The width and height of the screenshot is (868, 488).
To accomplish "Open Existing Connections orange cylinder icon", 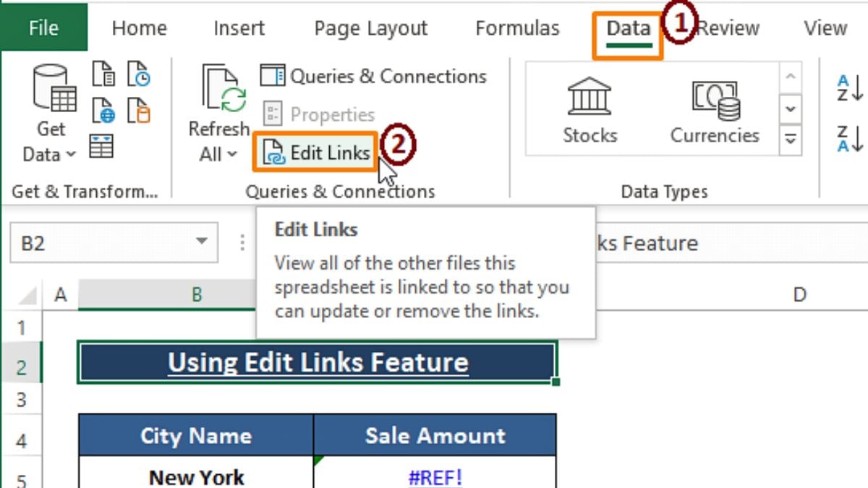I will pyautogui.click(x=138, y=111).
